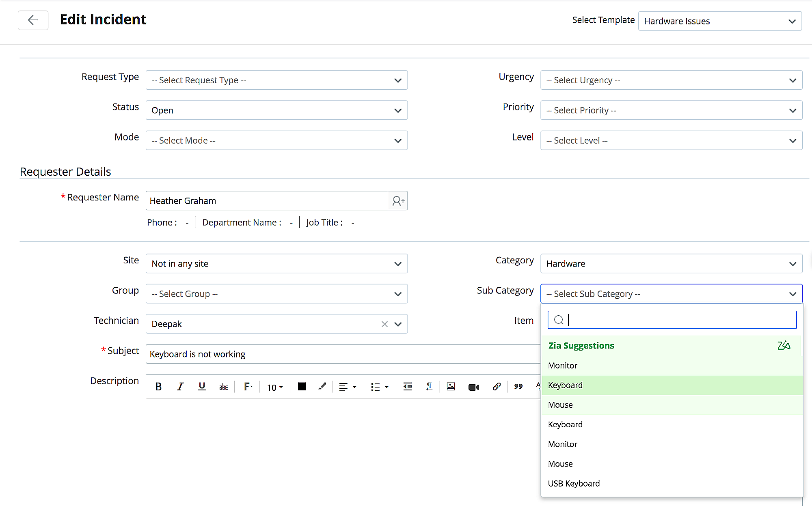Apply italic formatting in editor

click(x=180, y=387)
